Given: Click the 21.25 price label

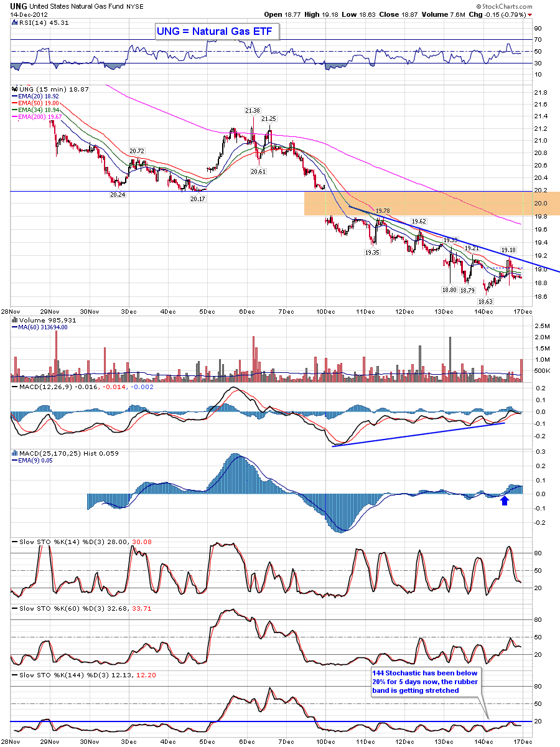Looking at the screenshot, I should (x=269, y=118).
